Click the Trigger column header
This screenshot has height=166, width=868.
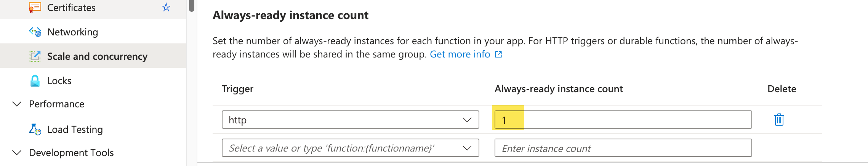(237, 89)
